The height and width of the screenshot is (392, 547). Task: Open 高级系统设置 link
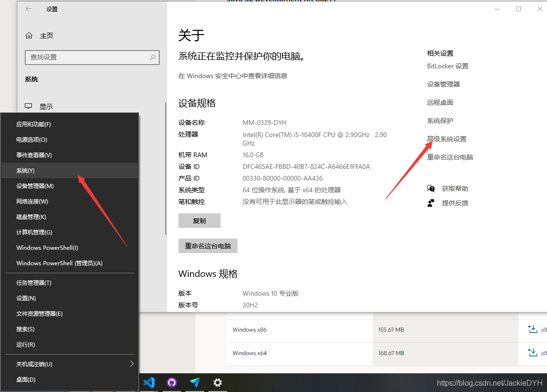[x=446, y=139]
